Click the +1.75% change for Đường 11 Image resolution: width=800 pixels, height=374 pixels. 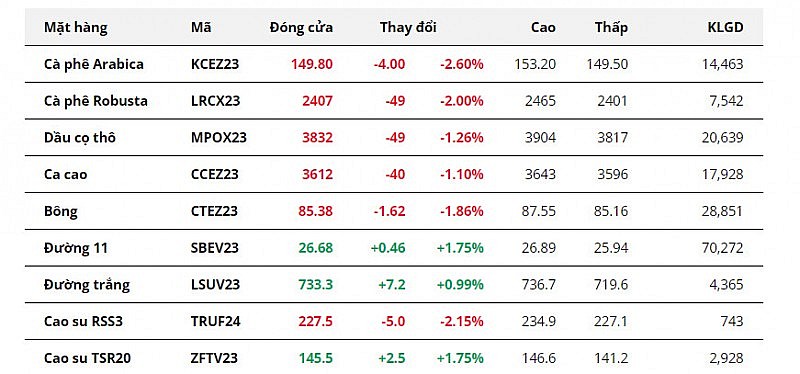tap(460, 248)
